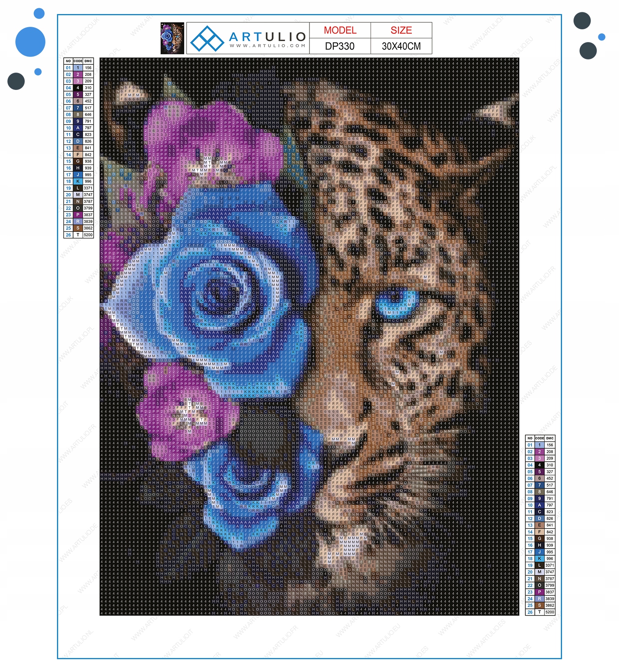This screenshot has width=619, height=672.
Task: Select swatch P DMC 3837 in right legend
Action: pyautogui.click(x=539, y=592)
